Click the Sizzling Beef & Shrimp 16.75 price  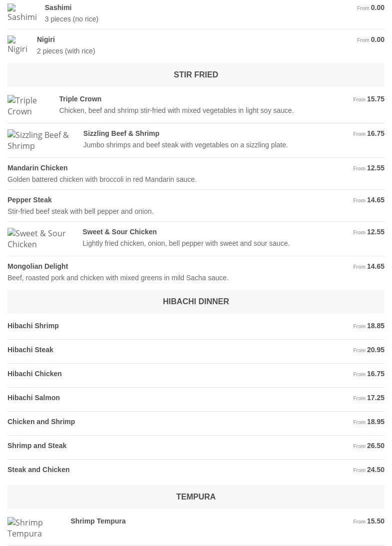point(375,133)
